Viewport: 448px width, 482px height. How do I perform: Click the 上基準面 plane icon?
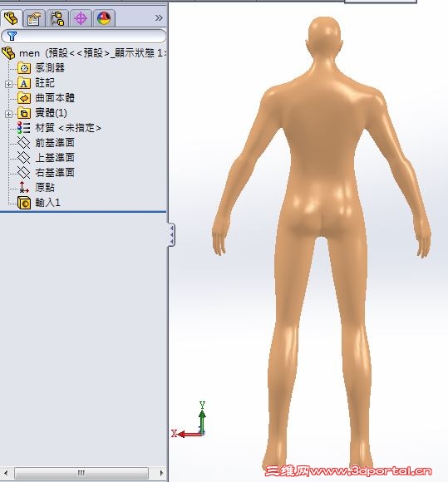[x=23, y=157]
